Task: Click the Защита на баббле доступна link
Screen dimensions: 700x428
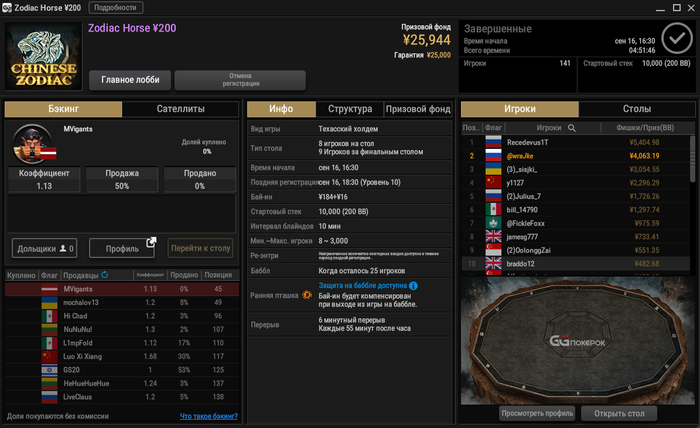Action: pyautogui.click(x=362, y=286)
